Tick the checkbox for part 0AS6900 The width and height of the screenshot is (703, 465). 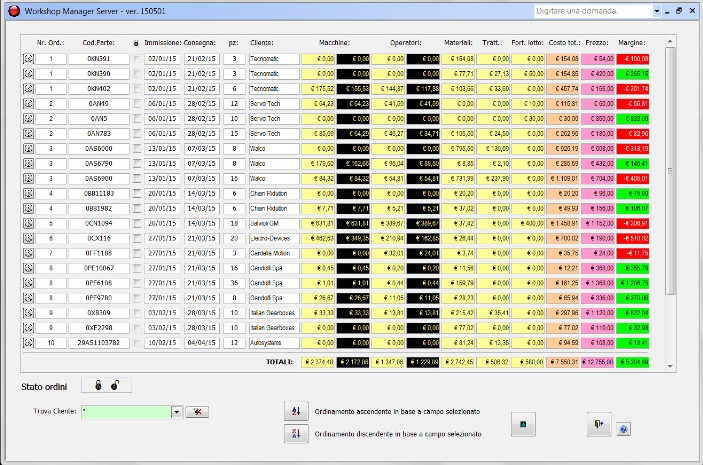tap(136, 178)
